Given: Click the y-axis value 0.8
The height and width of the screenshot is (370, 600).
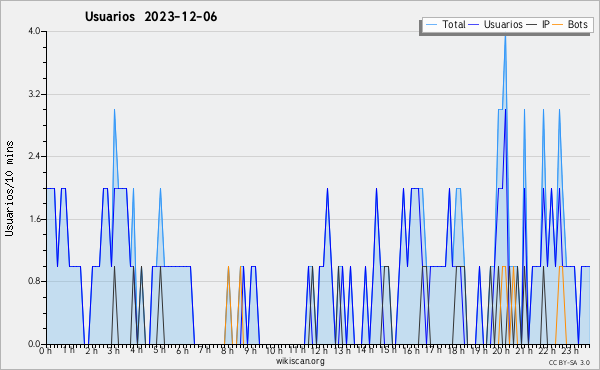Looking at the screenshot, I should tap(34, 282).
